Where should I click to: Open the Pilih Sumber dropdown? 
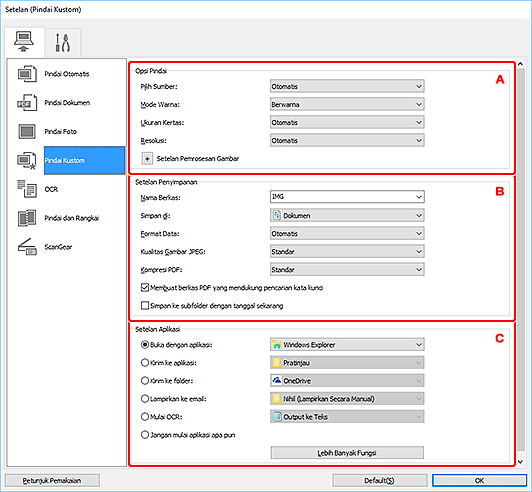(x=347, y=87)
